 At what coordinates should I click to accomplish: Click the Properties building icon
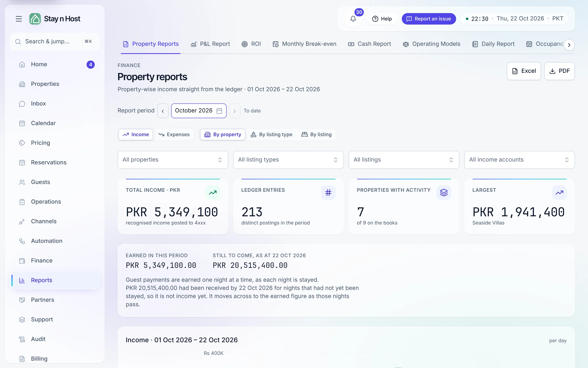(22, 84)
